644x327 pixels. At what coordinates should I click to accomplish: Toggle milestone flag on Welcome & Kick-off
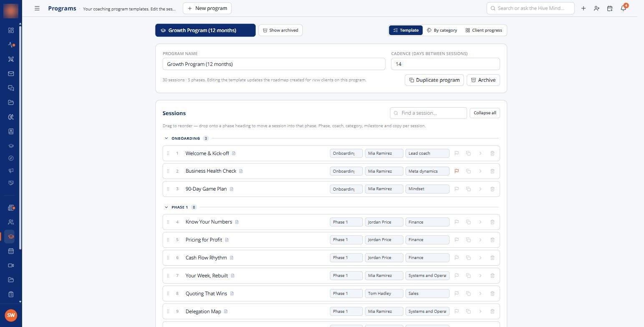pos(457,153)
